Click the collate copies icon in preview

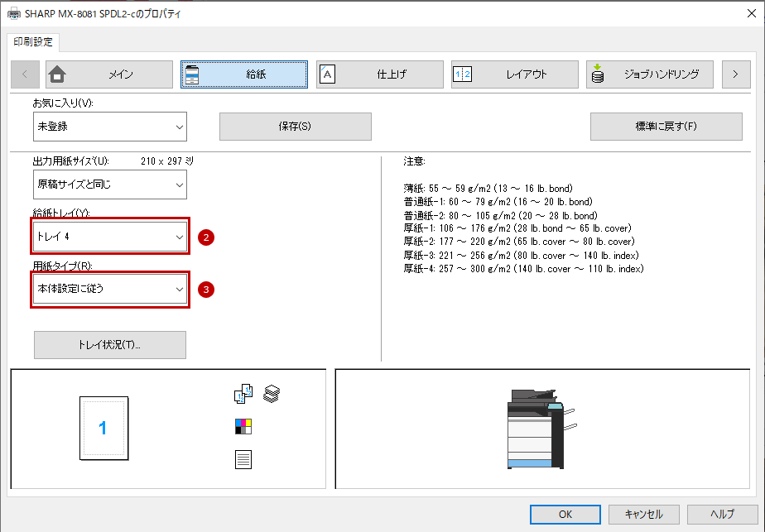click(x=243, y=394)
